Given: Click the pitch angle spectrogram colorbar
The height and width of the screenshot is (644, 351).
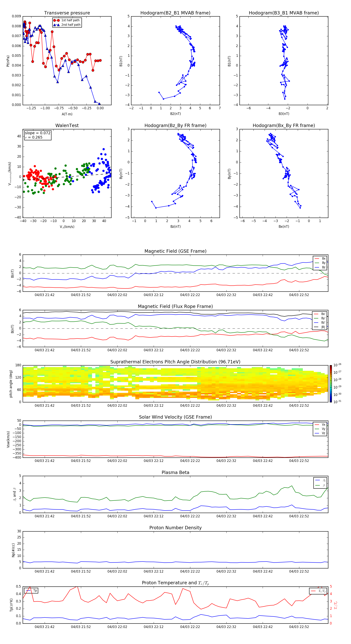Looking at the screenshot, I should click(x=331, y=384).
